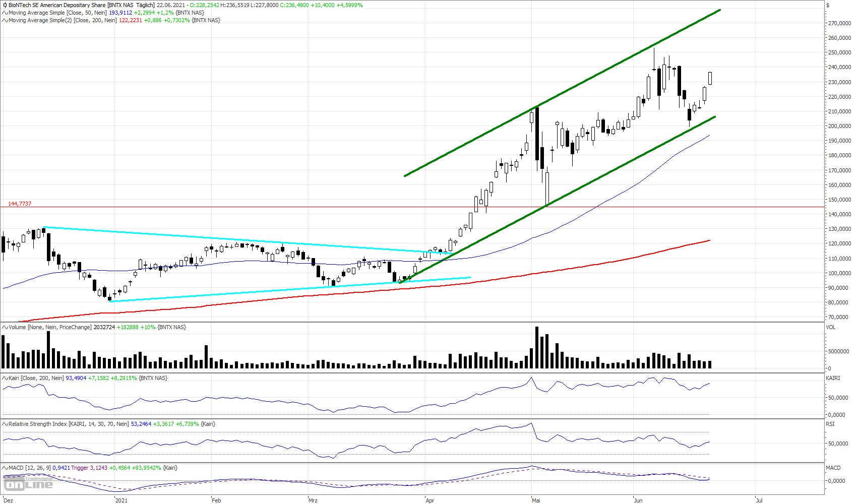Click the Apr label on time axis
Viewport: 857px width, 504px height.
pos(430,500)
